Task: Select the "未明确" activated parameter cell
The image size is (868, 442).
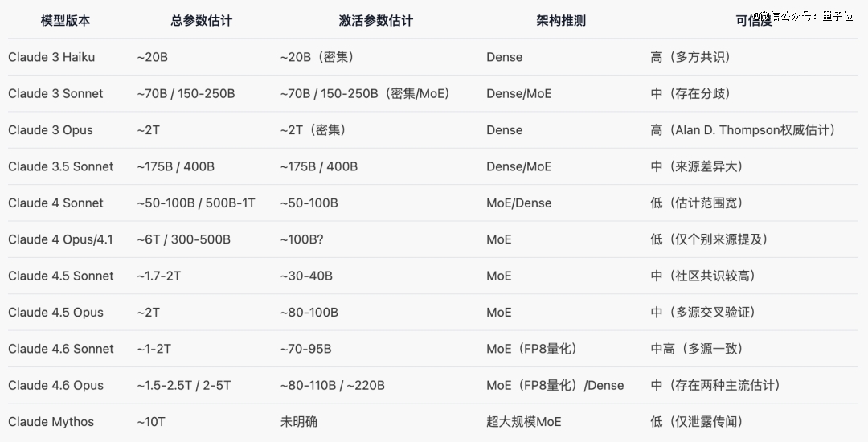Action: [x=298, y=422]
